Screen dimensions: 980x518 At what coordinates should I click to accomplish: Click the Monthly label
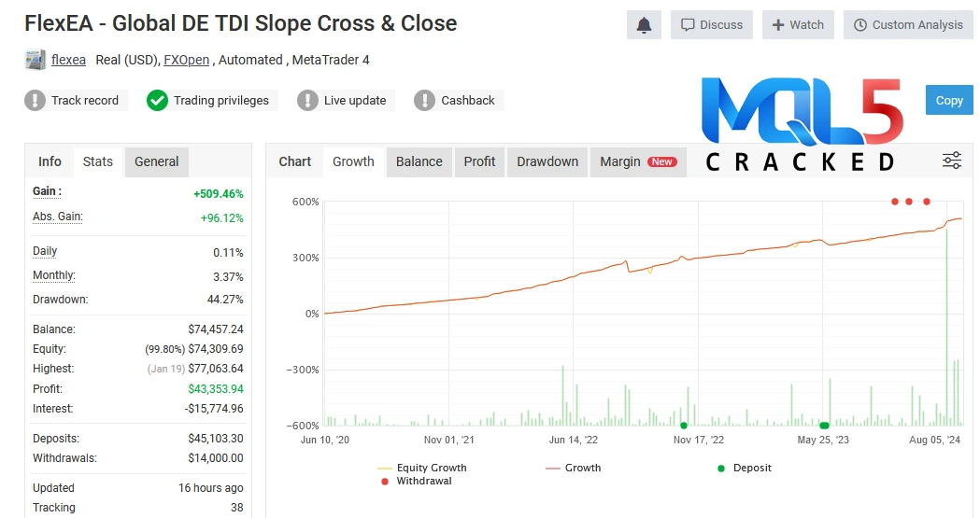click(x=54, y=275)
